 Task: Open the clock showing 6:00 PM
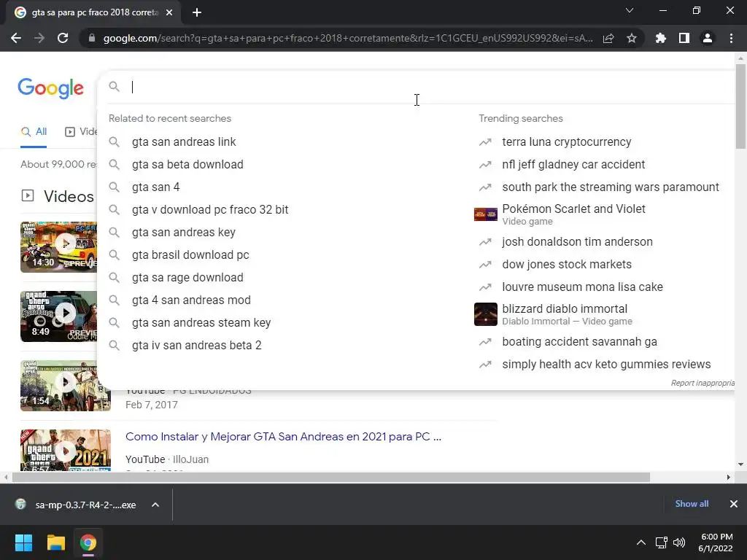point(716,542)
